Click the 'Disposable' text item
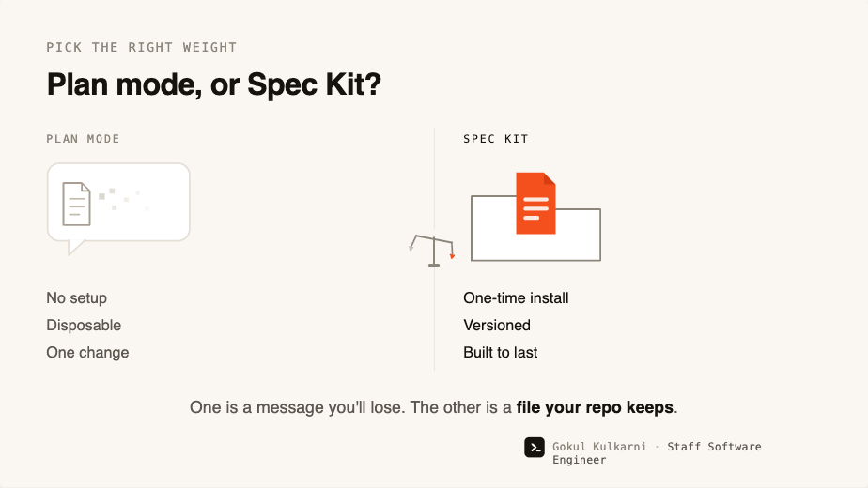This screenshot has width=868, height=488. coord(84,326)
